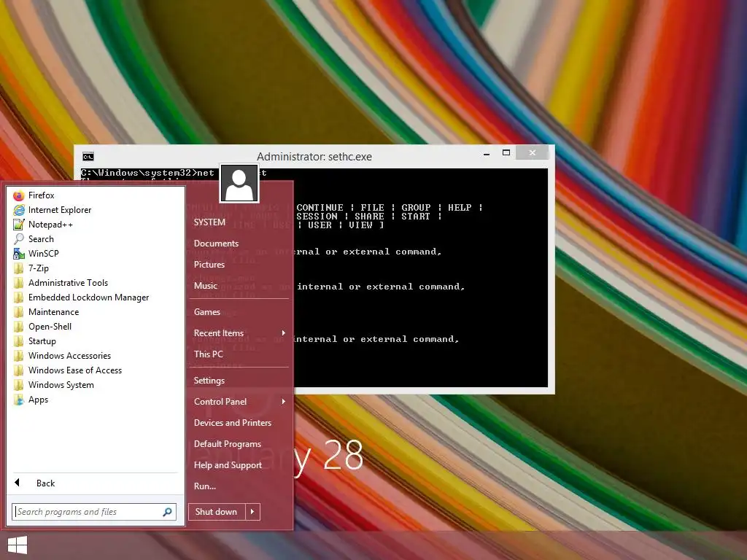Expand the Control Panel submenu arrow
Image resolution: width=747 pixels, height=560 pixels.
(x=284, y=402)
